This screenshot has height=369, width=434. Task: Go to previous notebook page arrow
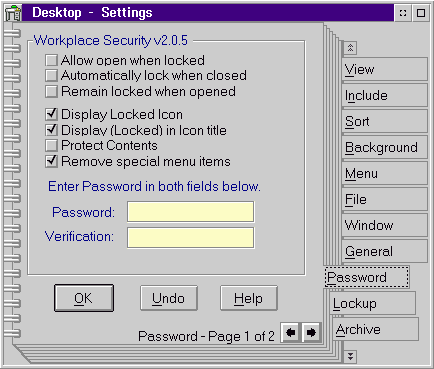coord(291,332)
